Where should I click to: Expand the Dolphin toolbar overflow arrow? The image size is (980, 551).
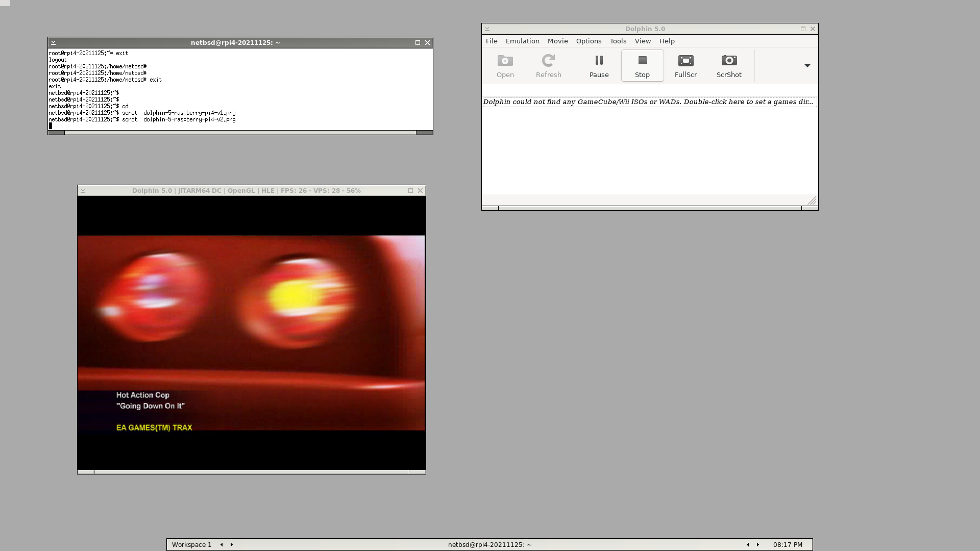pyautogui.click(x=807, y=66)
